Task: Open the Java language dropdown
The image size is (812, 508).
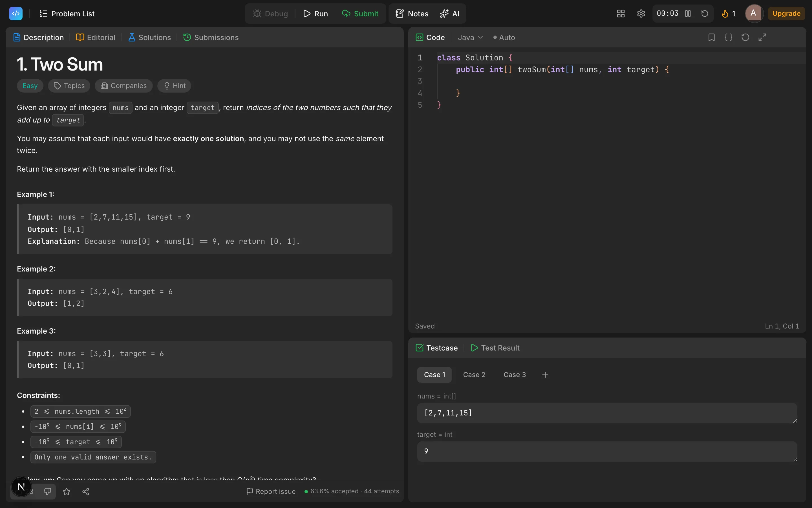Action: pyautogui.click(x=470, y=37)
